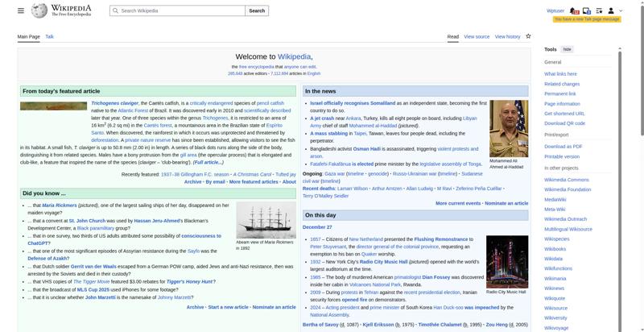
Task: Open the Download as PDF link
Action: tap(563, 146)
